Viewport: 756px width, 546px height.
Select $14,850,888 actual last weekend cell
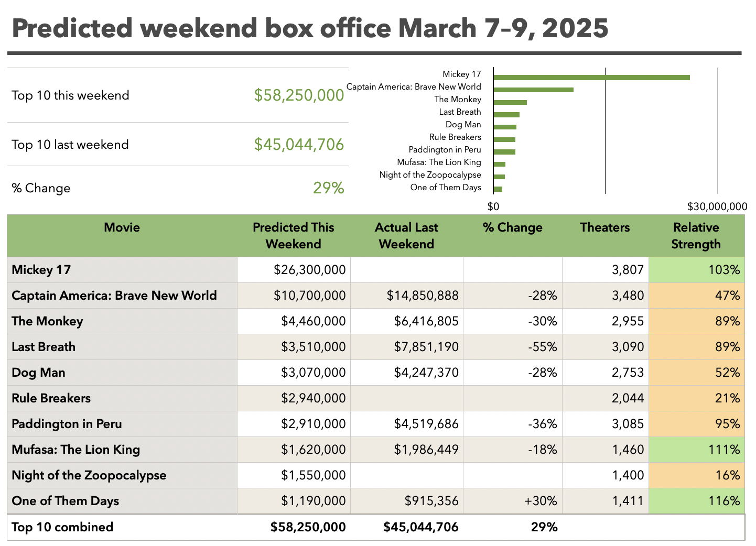tap(407, 296)
